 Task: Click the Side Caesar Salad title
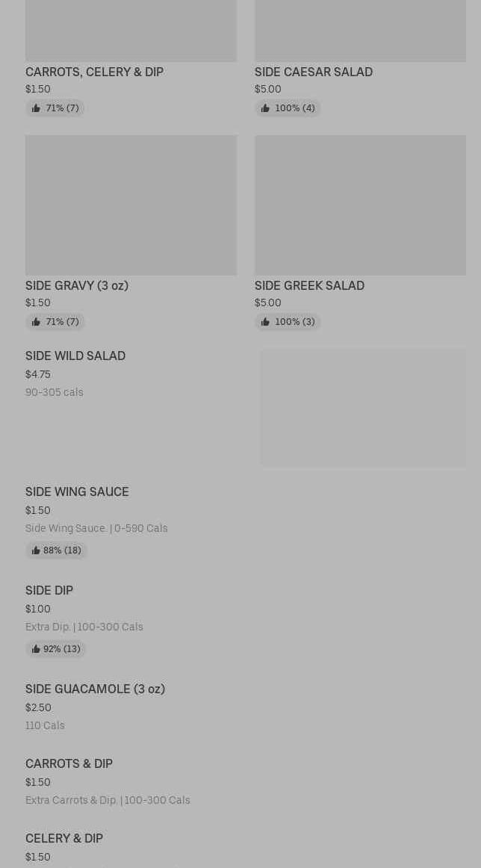coord(313,72)
